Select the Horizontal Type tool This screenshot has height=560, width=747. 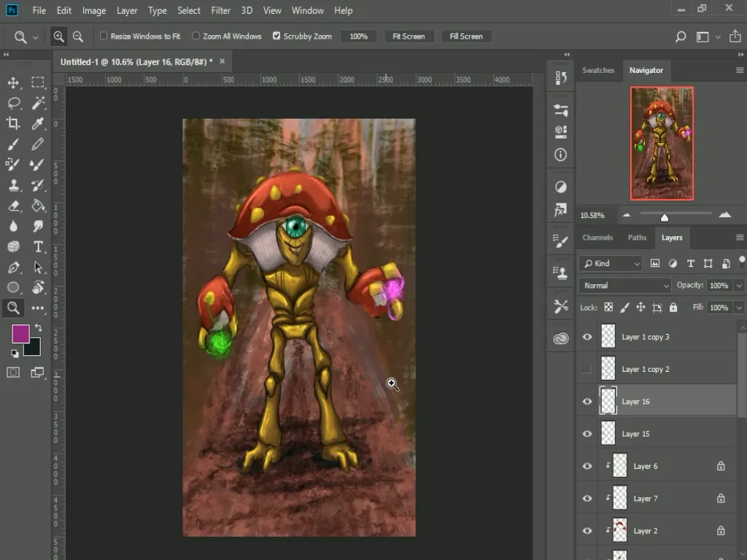(38, 246)
